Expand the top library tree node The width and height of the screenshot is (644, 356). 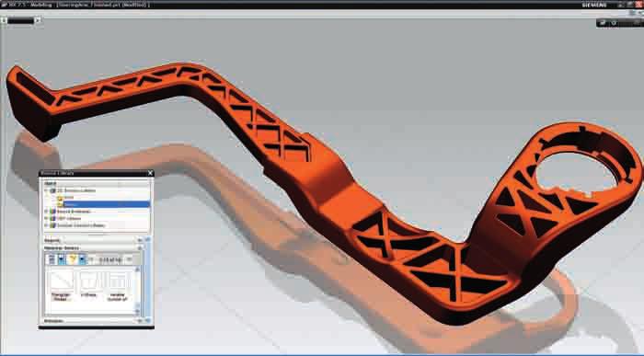point(46,190)
